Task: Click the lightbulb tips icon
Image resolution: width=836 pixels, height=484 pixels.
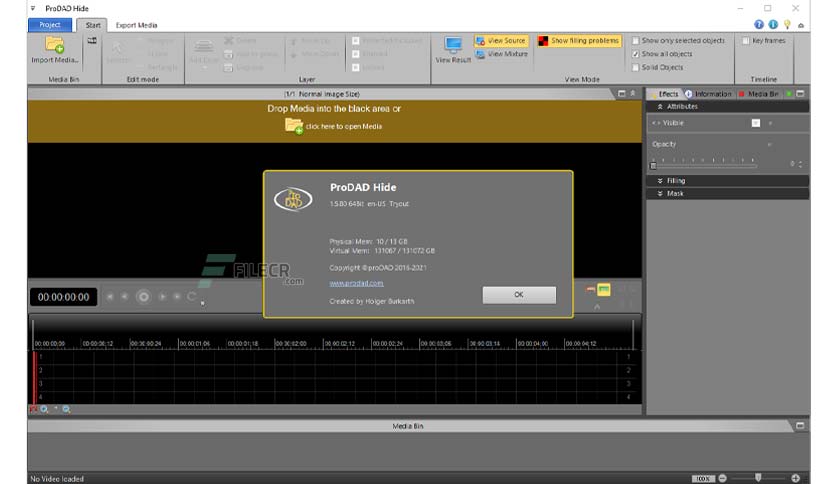Action: (787, 25)
